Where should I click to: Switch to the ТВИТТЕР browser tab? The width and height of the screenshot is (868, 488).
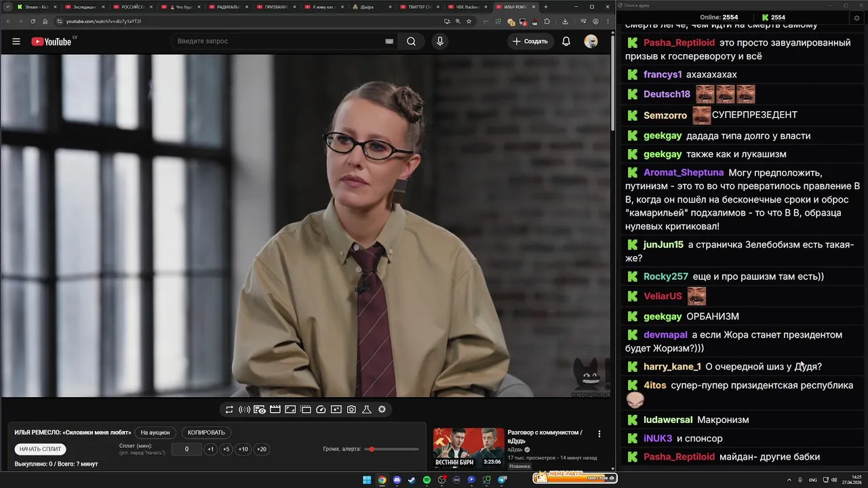pos(419,7)
